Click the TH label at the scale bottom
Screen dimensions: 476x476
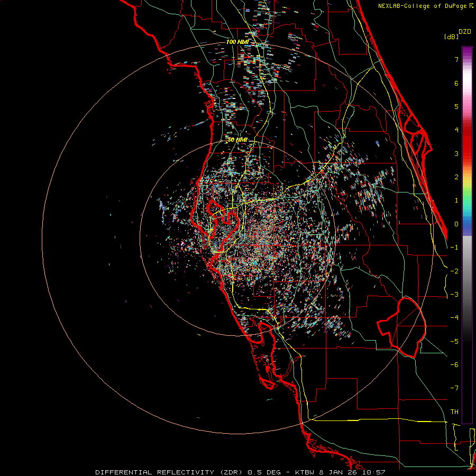point(454,412)
